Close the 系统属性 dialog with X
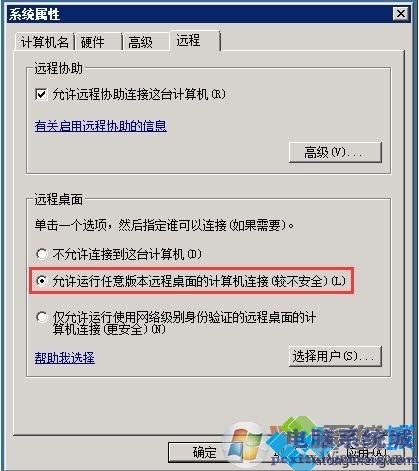The image size is (419, 471). click(401, 14)
